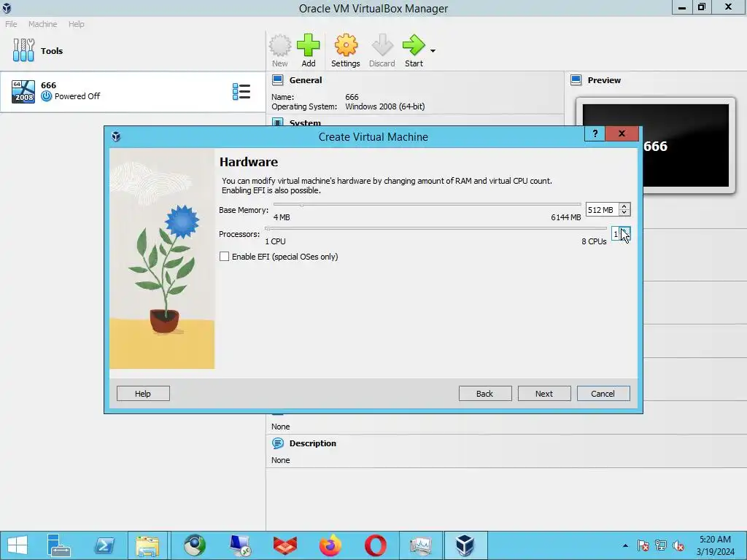747x560 pixels.
Task: Click the Processors slider handle
Action: click(268, 228)
